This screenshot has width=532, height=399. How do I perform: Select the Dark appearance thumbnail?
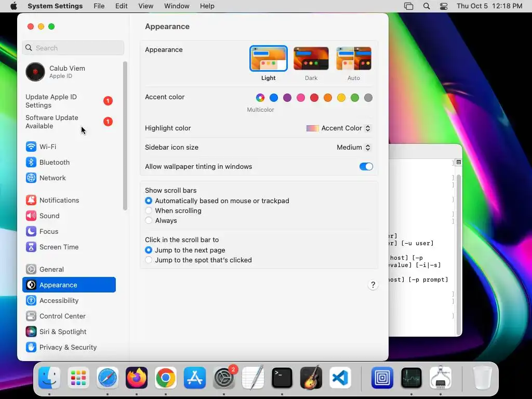[311, 58]
